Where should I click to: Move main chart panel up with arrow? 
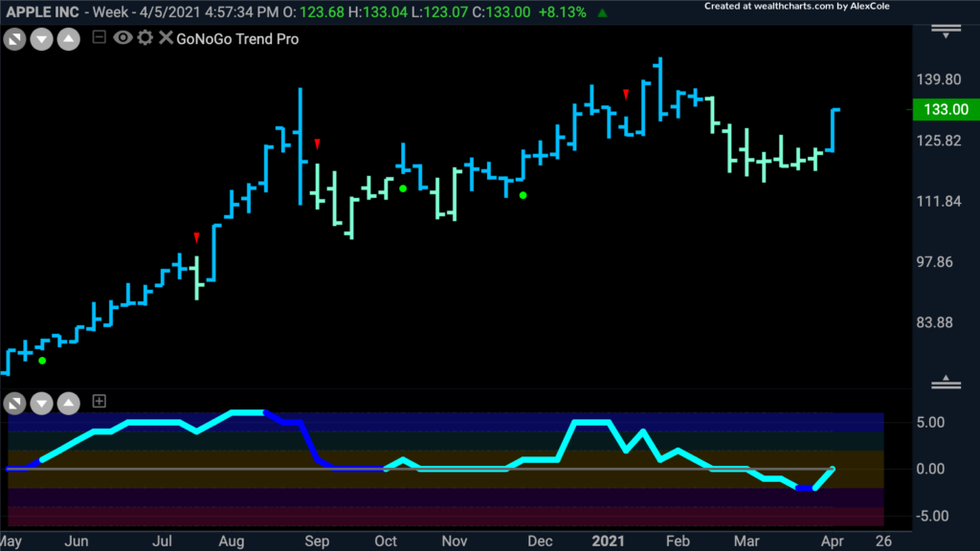[69, 39]
